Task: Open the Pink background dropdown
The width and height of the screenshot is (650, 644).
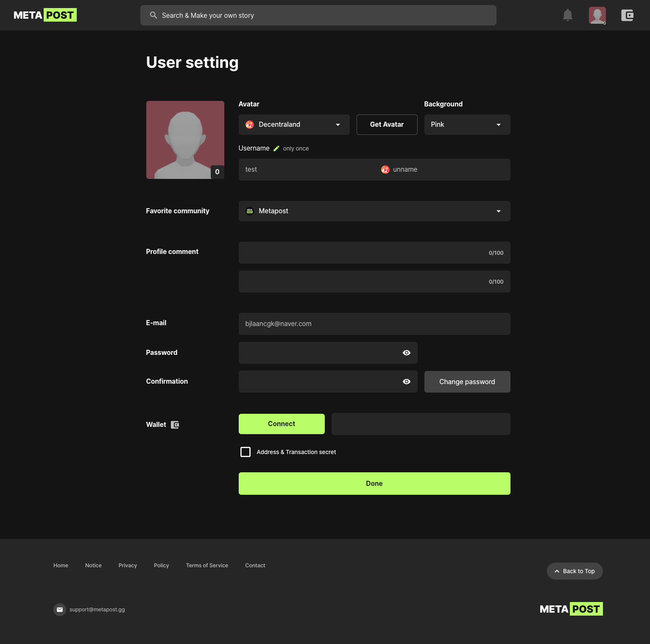Action: [x=467, y=125]
